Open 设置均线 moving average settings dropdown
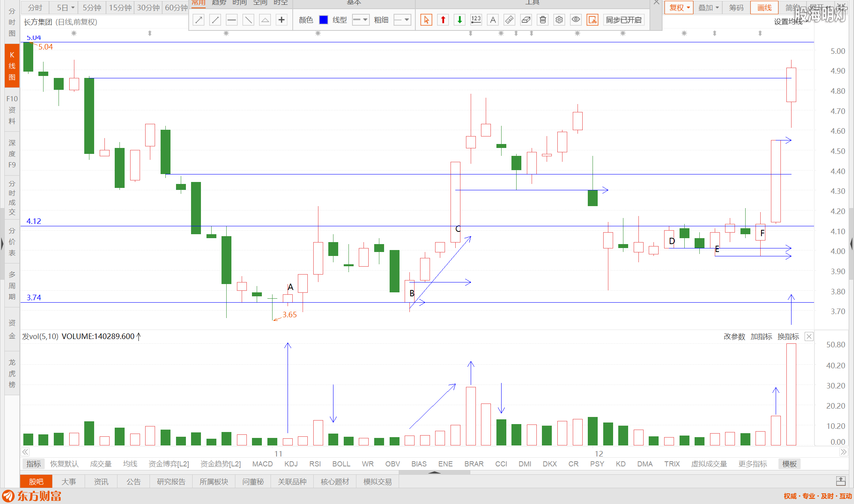Viewport: 854px width, 504px height. point(791,22)
